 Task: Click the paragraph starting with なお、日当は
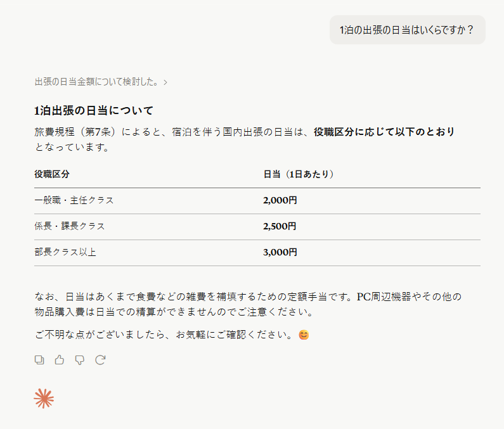pyautogui.click(x=248, y=304)
